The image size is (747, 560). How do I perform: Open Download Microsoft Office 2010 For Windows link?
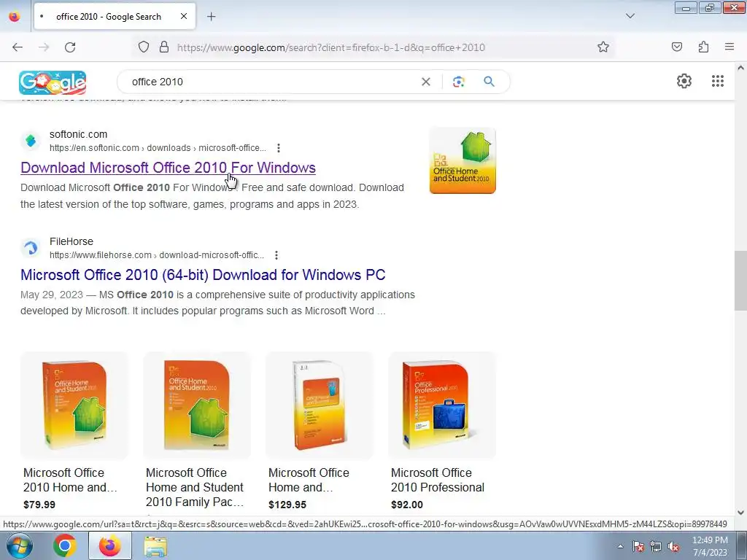tap(169, 168)
